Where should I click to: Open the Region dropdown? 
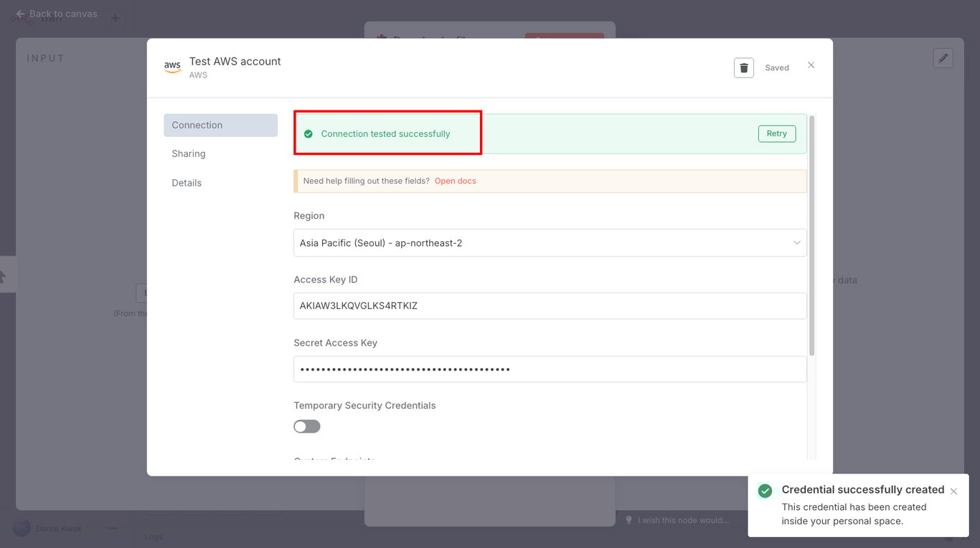[550, 243]
